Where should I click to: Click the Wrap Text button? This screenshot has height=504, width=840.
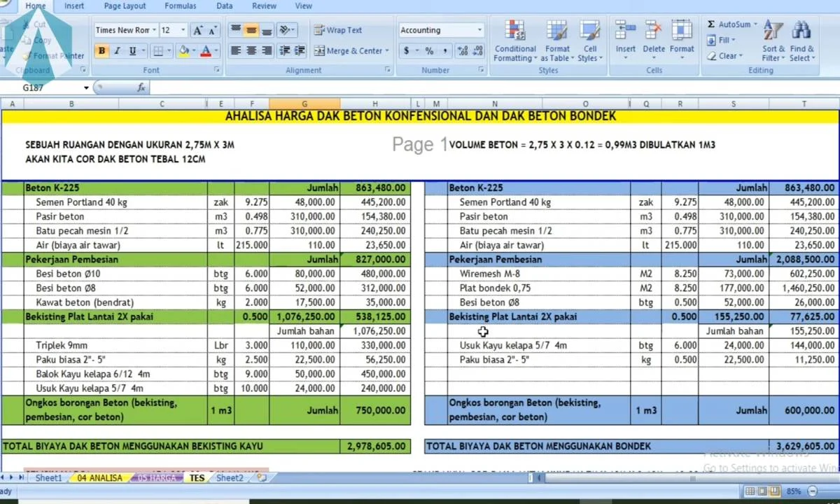(x=339, y=30)
